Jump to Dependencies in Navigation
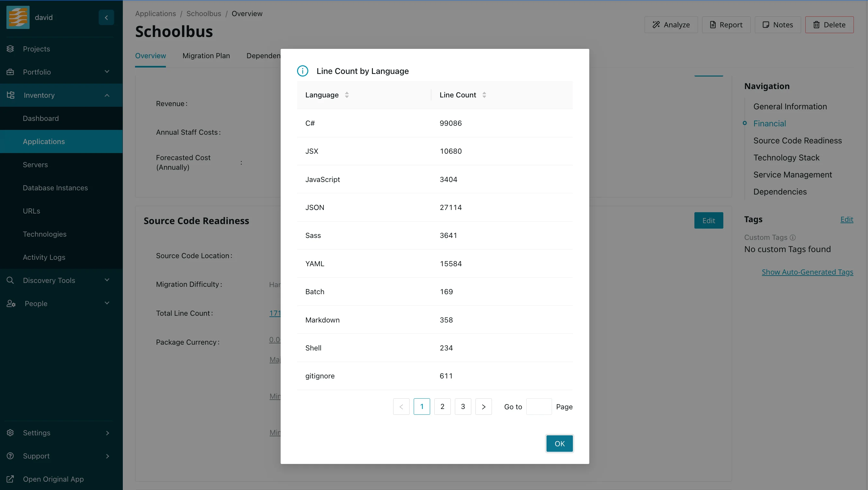The width and height of the screenshot is (868, 490). point(780,192)
